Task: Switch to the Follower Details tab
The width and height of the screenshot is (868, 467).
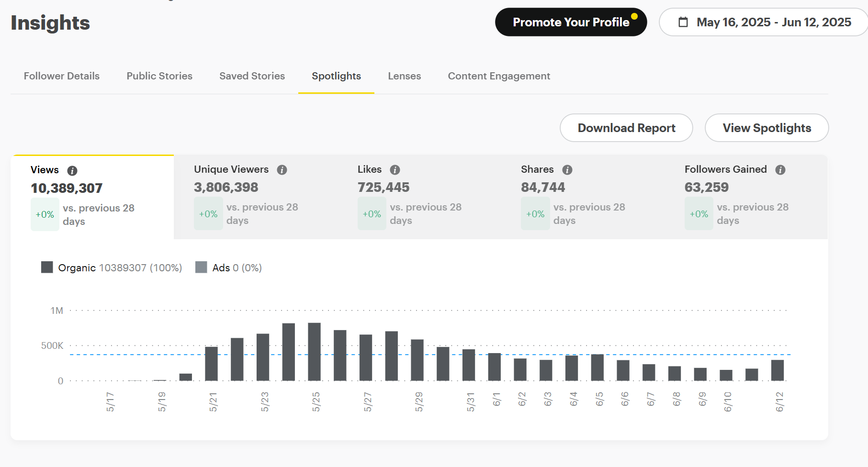Action: click(x=62, y=76)
